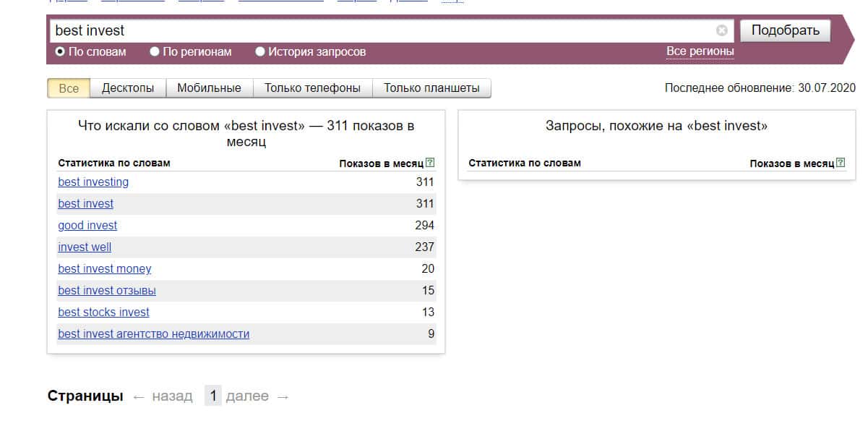Open help icon beside left 'Показов в месяц'
Image resolution: width=868 pixels, height=442 pixels.
431,163
